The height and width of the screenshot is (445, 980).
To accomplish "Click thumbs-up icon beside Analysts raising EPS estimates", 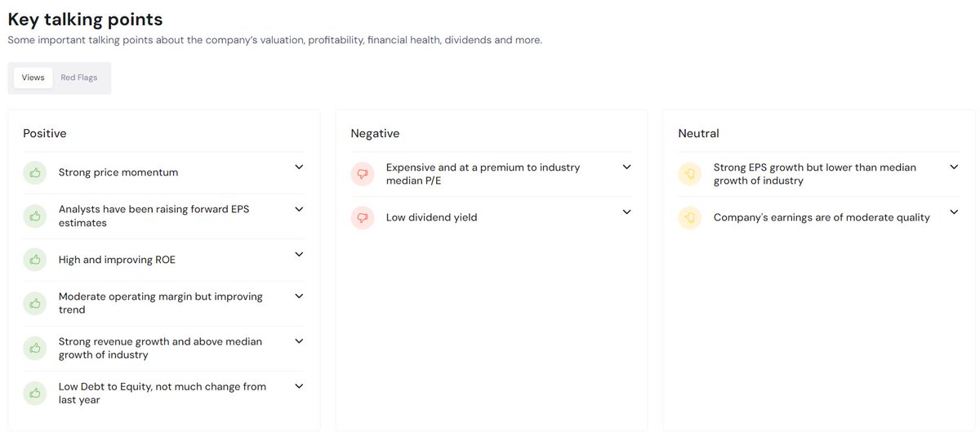I will 35,216.
